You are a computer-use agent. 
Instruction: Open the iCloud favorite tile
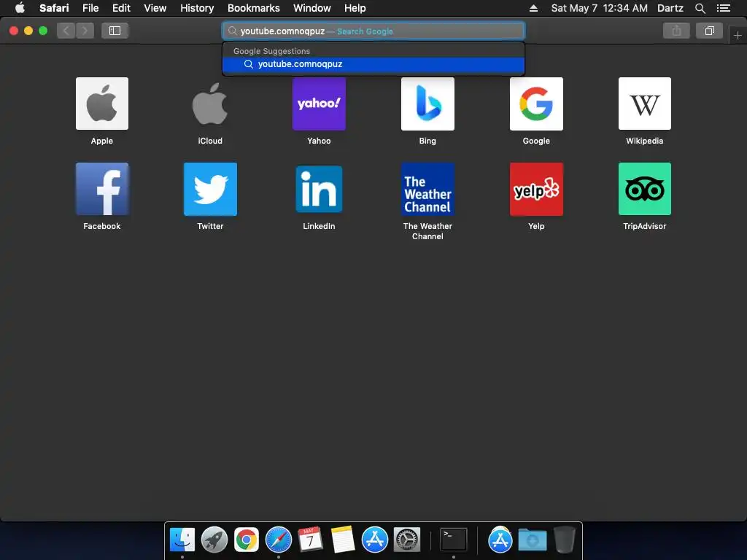(x=210, y=104)
